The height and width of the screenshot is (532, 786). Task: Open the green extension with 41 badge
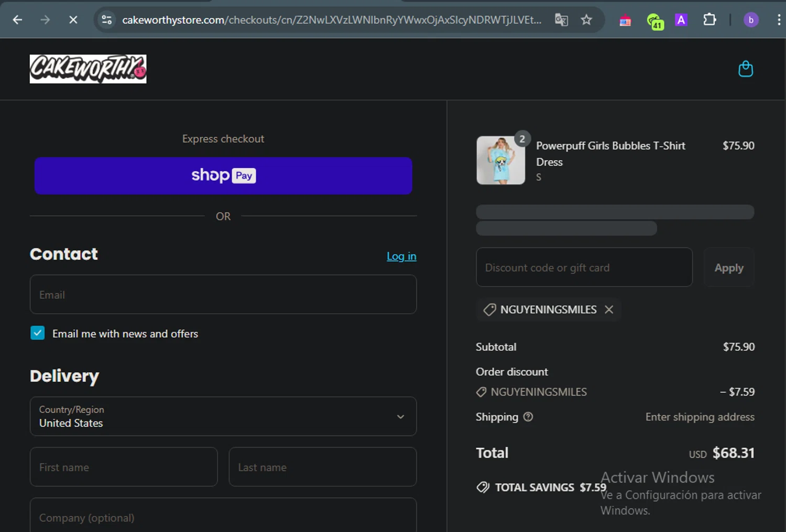tap(654, 21)
